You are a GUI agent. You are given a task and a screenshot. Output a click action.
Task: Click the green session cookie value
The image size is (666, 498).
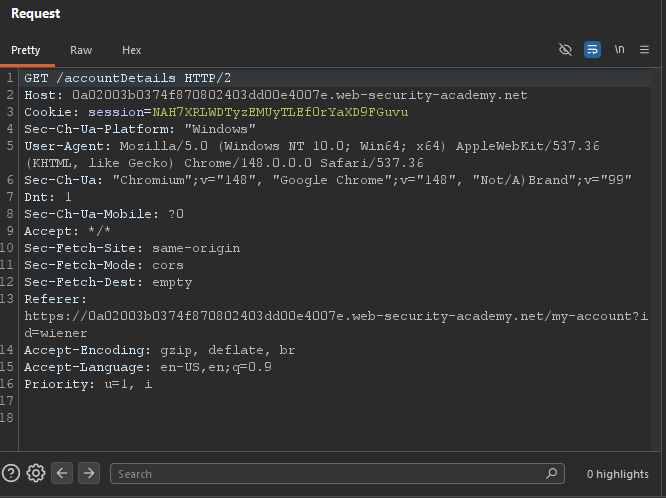pos(280,112)
